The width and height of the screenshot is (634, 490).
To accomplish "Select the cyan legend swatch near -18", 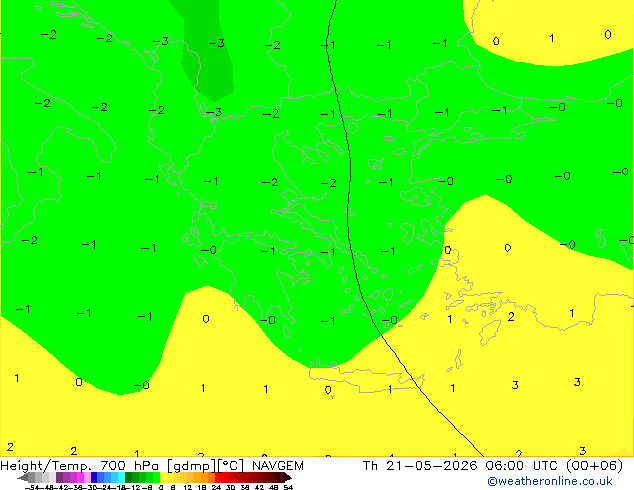I will [x=121, y=477].
